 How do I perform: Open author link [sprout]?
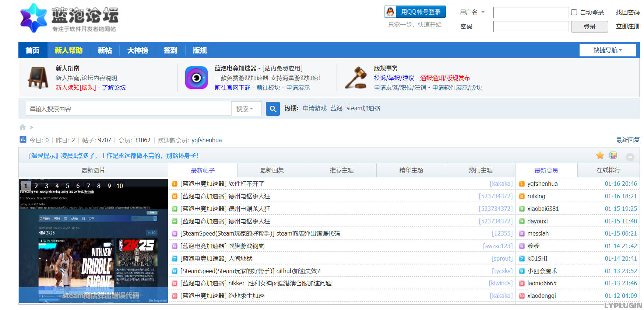tap(502, 258)
